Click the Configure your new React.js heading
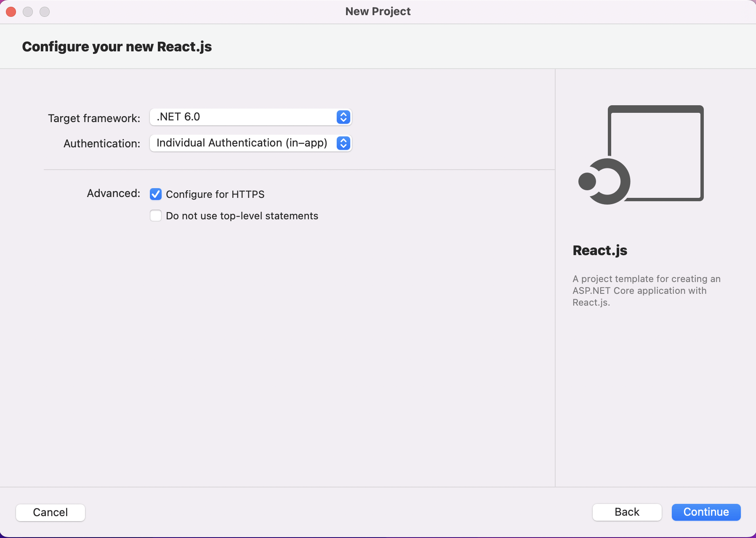 pyautogui.click(x=117, y=47)
